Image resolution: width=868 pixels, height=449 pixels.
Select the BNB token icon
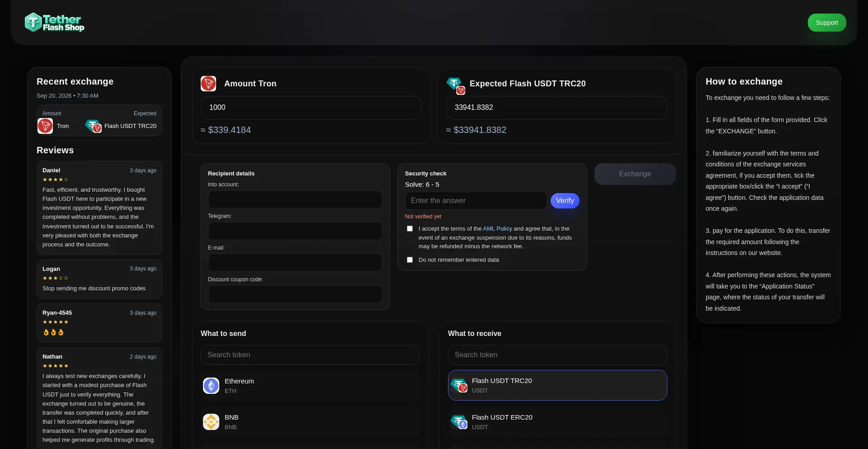211,422
